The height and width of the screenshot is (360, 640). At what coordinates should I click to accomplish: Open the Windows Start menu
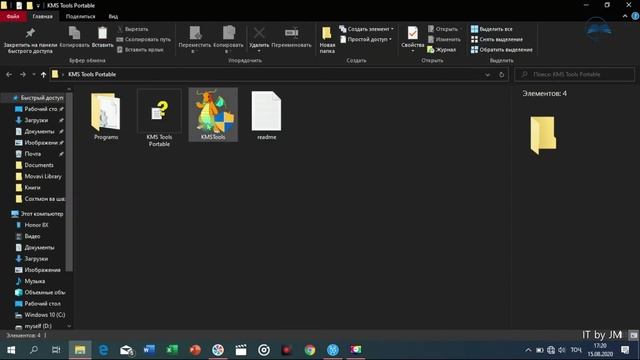[11, 350]
